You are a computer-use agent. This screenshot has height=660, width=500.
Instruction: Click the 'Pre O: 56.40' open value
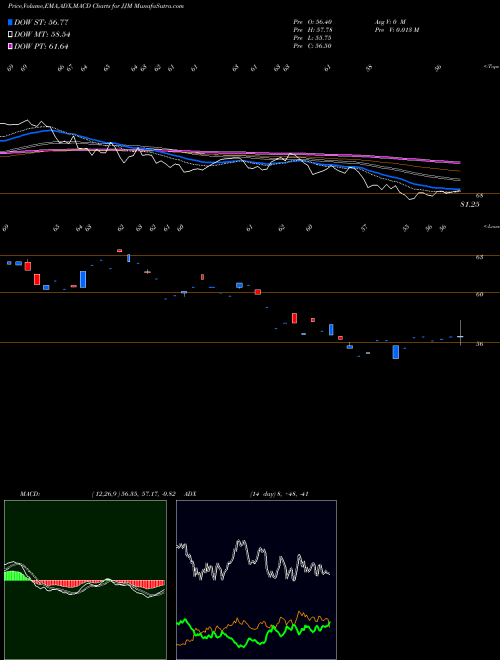point(313,22)
